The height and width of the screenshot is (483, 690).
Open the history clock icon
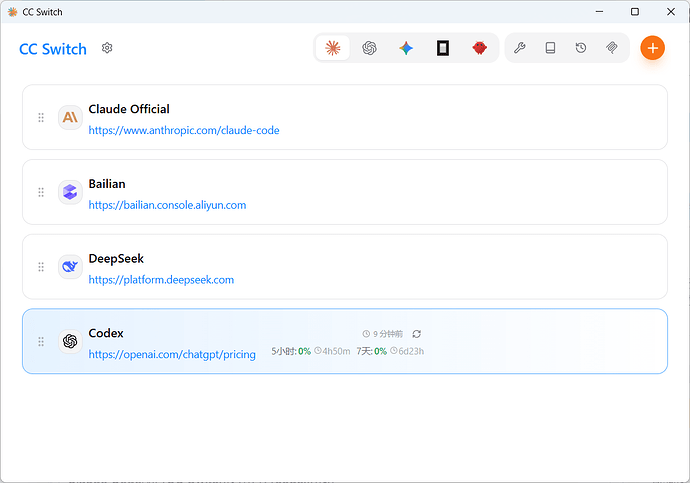[x=581, y=48]
